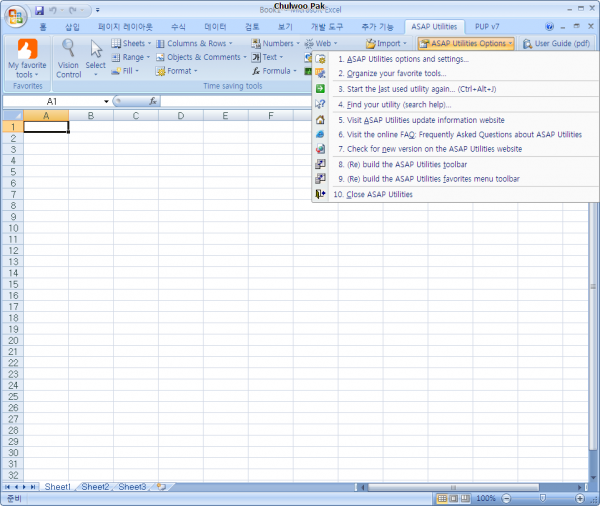Switch to Normal view icon
The width and height of the screenshot is (600, 506).
[x=442, y=498]
